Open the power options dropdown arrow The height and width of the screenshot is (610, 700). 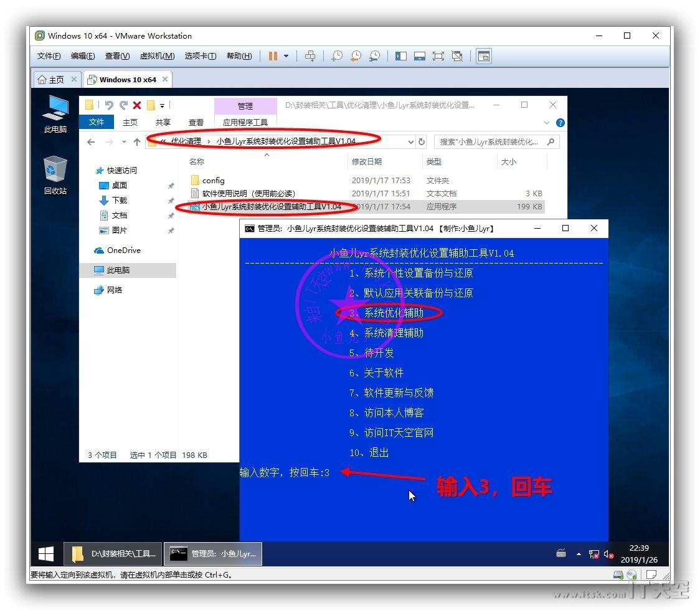tap(286, 56)
